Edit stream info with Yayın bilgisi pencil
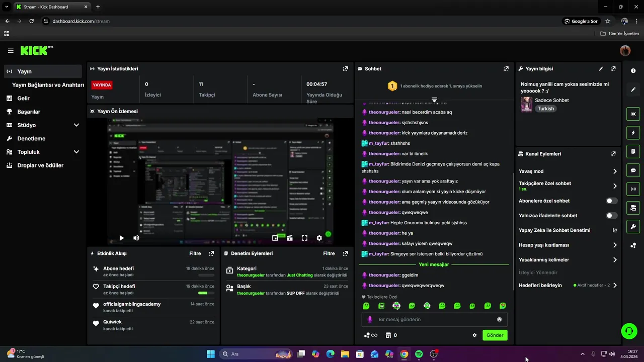The width and height of the screenshot is (644, 362). 601,69
